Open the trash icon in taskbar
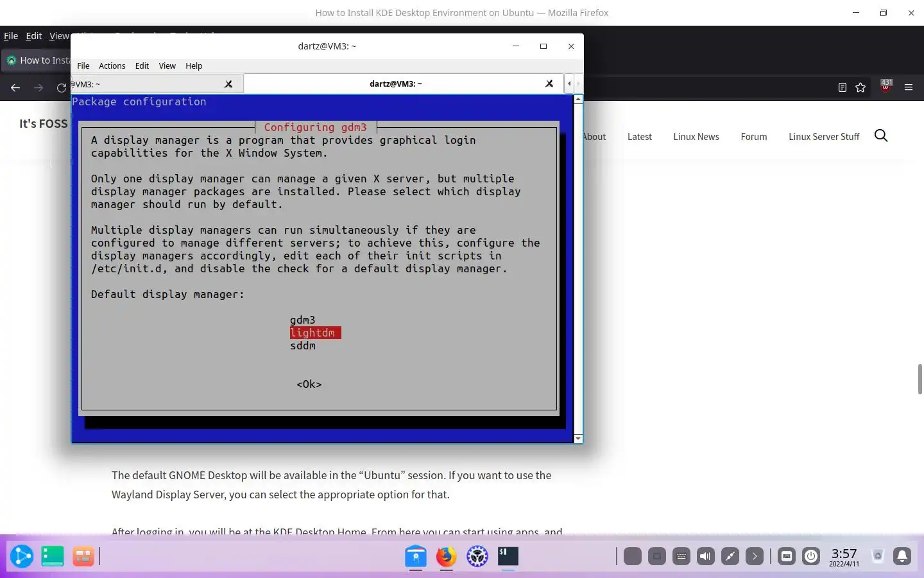Screen dimensions: 924x578 (878, 556)
